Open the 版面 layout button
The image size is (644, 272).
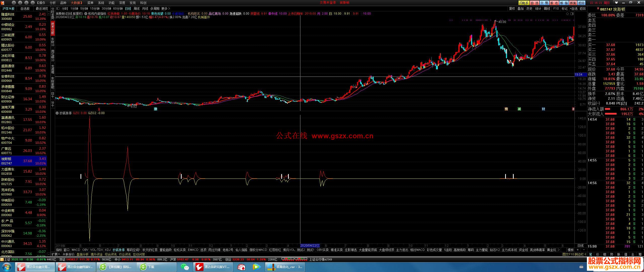(573, 3)
